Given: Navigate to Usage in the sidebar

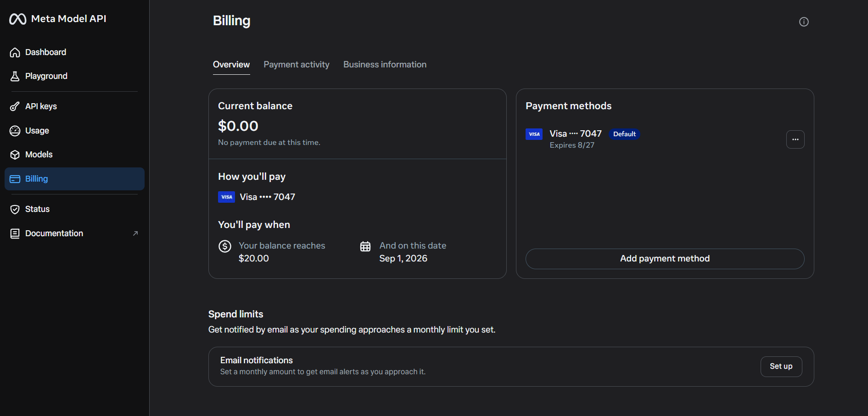Looking at the screenshot, I should coord(74,131).
